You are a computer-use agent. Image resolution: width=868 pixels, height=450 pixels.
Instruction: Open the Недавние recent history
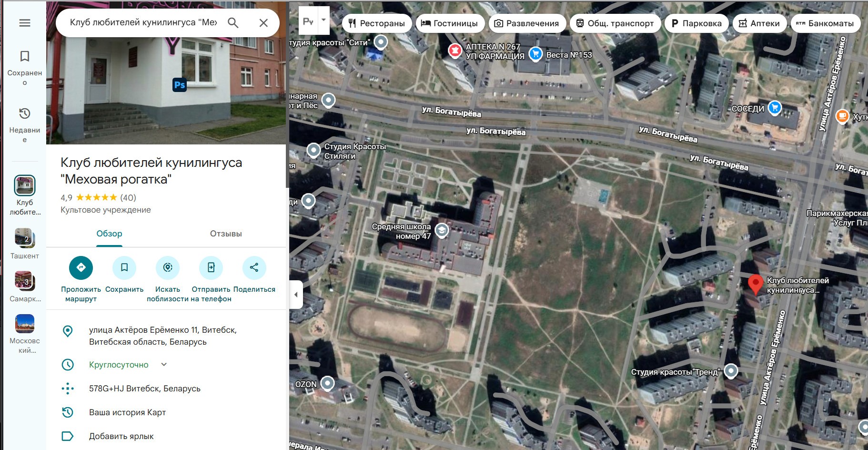coord(25,125)
